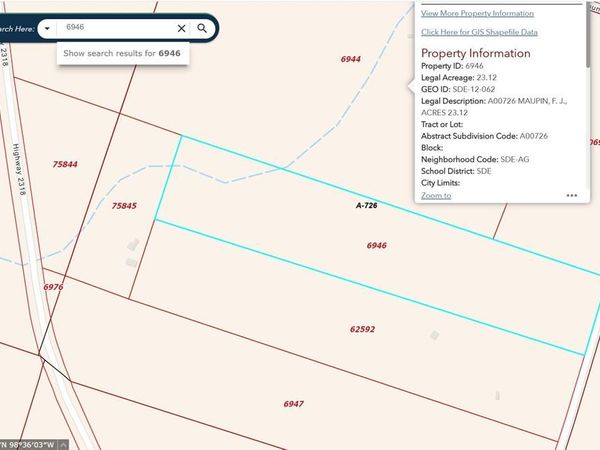Viewport: 600px width, 450px height.
Task: Open the popup's three-dot more options
Action: pos(571,195)
